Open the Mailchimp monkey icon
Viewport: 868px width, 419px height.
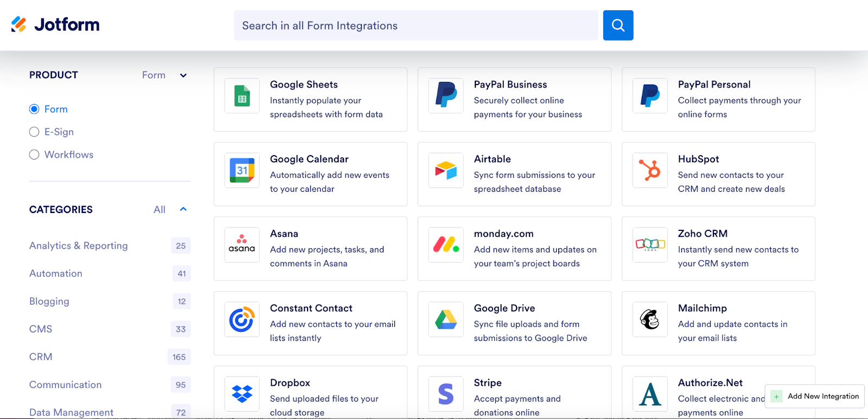click(650, 319)
